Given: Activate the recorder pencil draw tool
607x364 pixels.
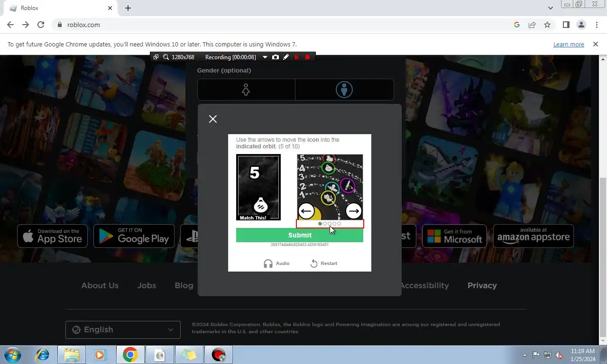Looking at the screenshot, I should [x=286, y=57].
